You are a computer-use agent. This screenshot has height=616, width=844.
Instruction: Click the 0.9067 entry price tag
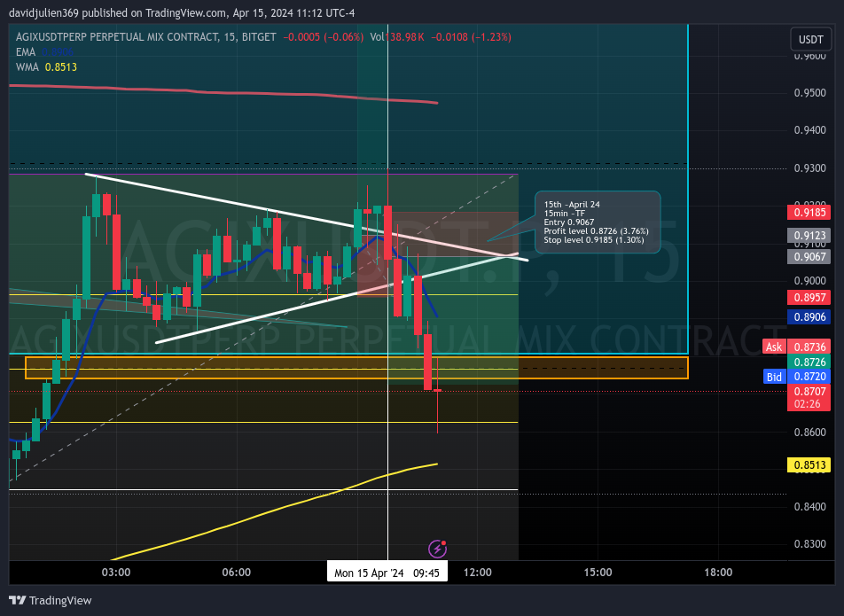pyautogui.click(x=809, y=257)
